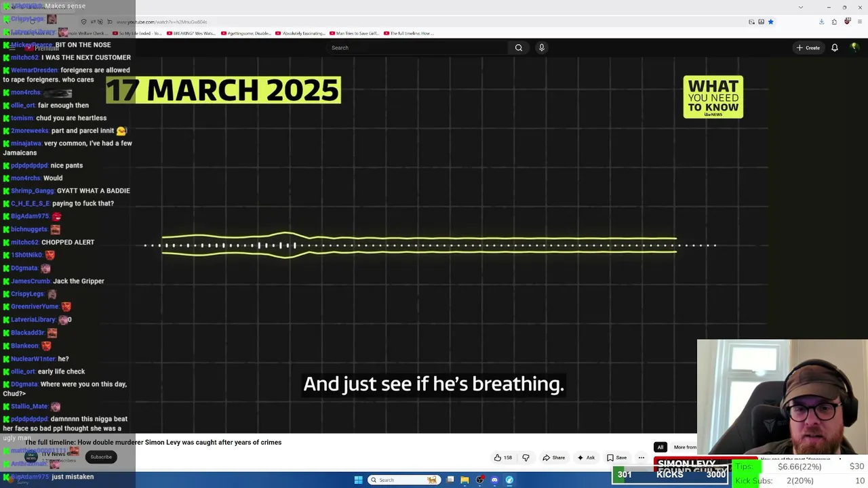Screen dimensions: 868x488
Task: Click the video subtitle caption text
Action: click(433, 384)
